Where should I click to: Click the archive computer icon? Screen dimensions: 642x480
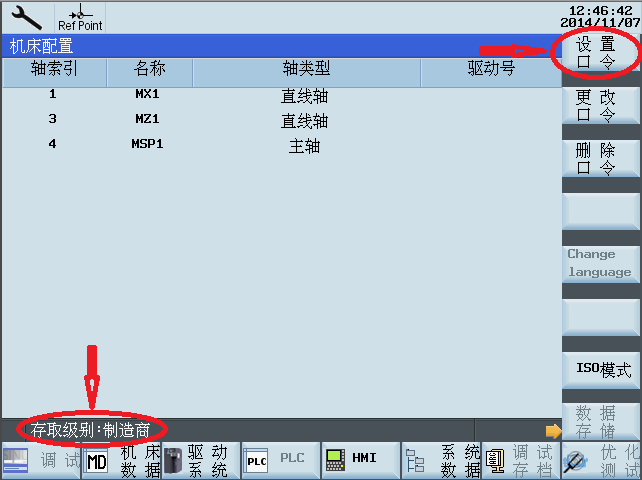(495, 461)
